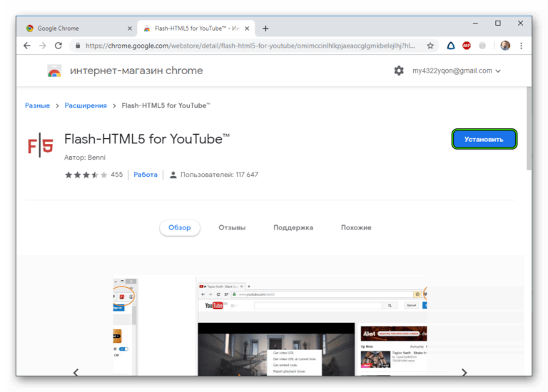Open a new tab with plus button
This screenshot has height=392, width=548.
[x=265, y=29]
